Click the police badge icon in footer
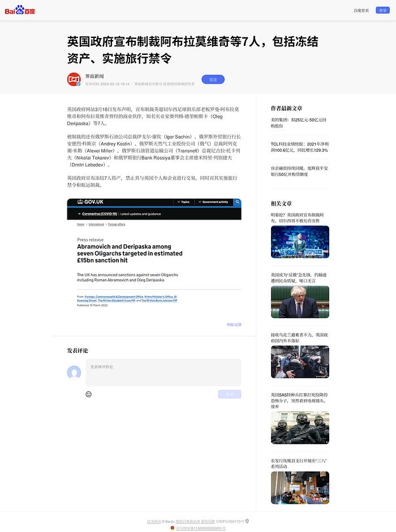 point(172,528)
